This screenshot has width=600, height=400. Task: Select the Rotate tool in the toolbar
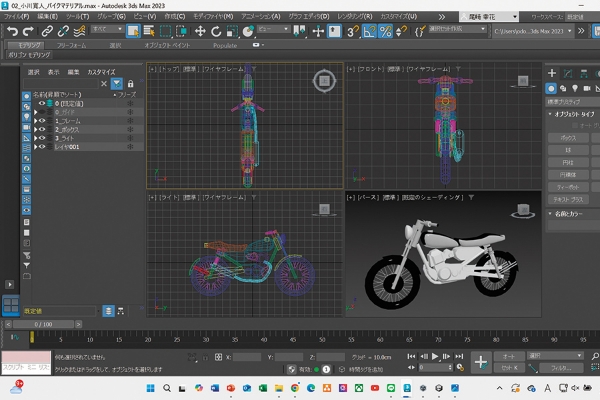pos(216,31)
